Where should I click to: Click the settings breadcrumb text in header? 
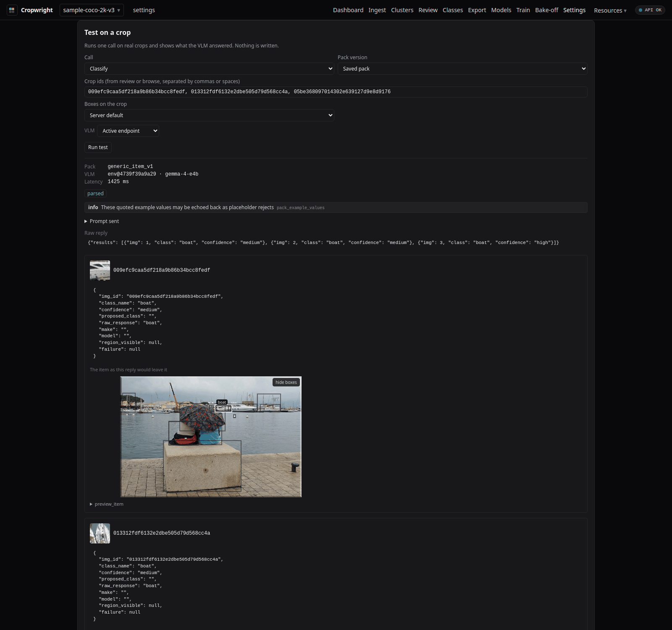coord(144,10)
